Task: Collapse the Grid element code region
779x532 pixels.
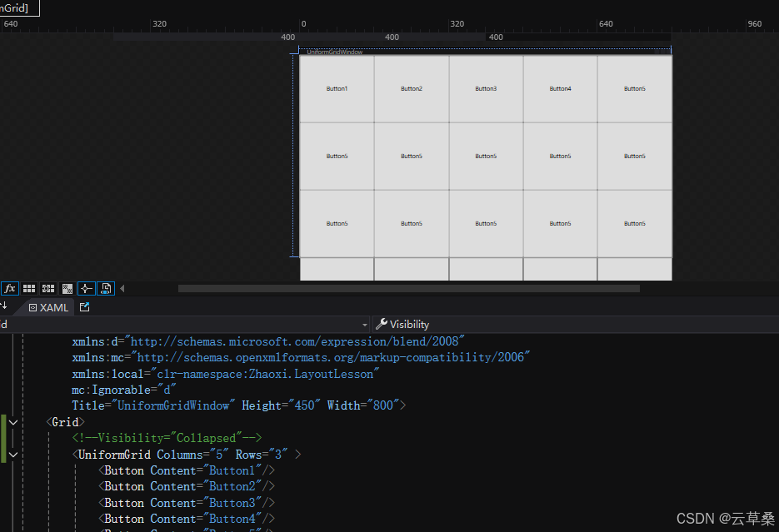Action: pyautogui.click(x=13, y=422)
